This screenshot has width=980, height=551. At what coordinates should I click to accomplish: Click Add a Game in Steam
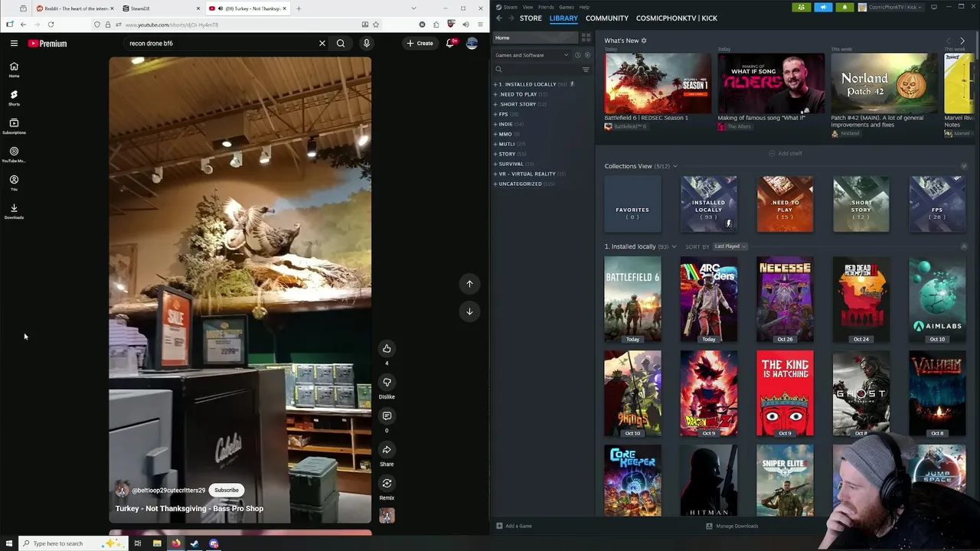click(x=514, y=526)
